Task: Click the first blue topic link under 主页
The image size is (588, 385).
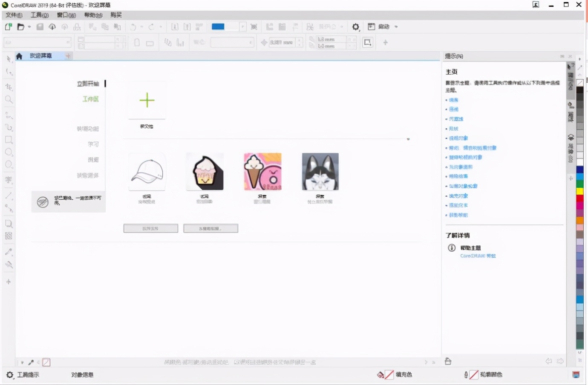Action: pyautogui.click(x=453, y=100)
